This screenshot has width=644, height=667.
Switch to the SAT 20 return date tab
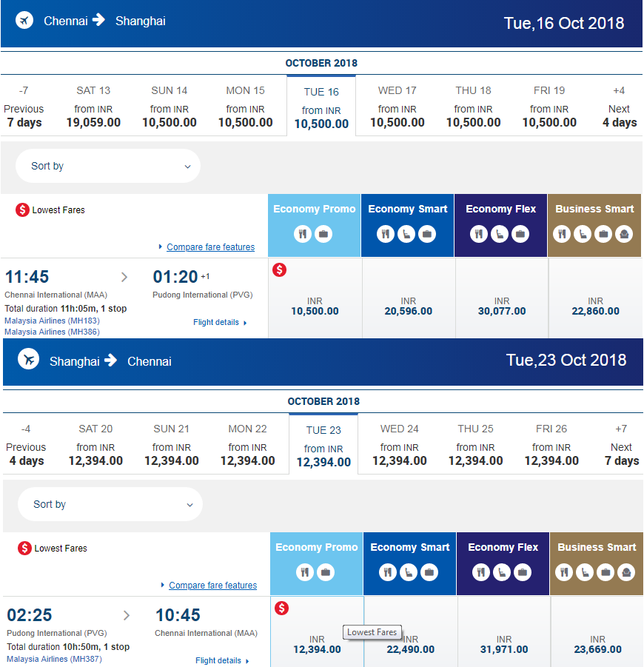point(95,444)
